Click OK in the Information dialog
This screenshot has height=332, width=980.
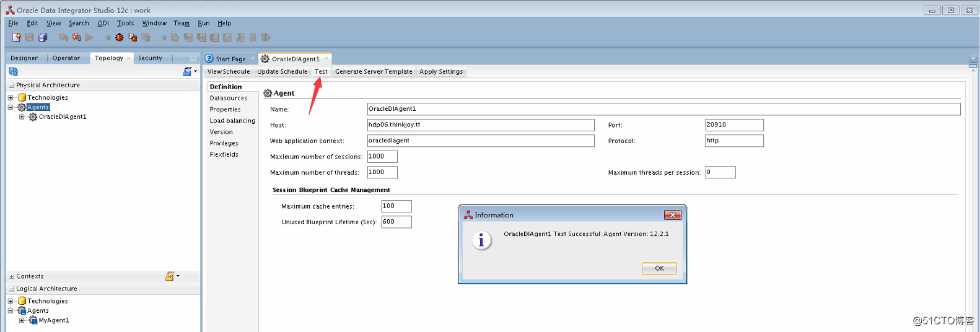pos(659,268)
